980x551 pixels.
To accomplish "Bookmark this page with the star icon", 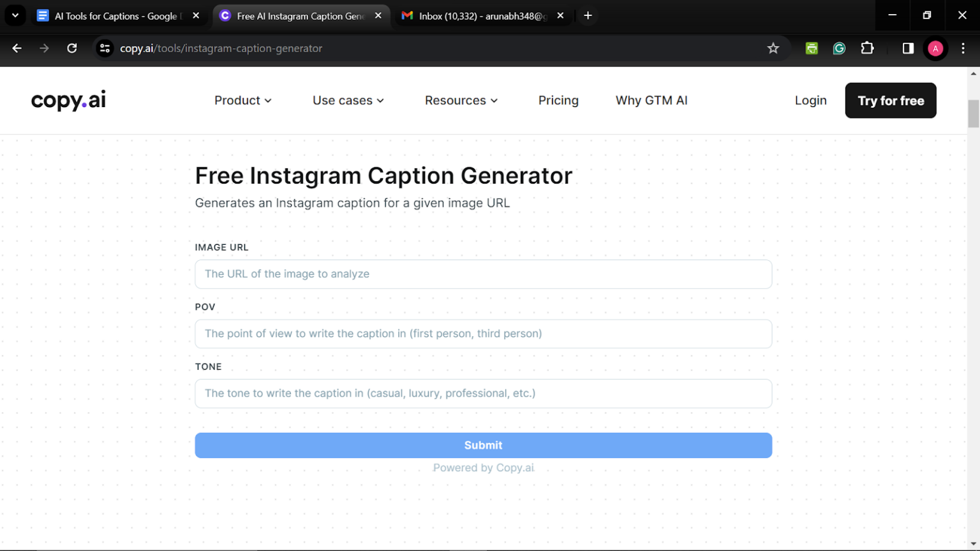I will coord(773,48).
